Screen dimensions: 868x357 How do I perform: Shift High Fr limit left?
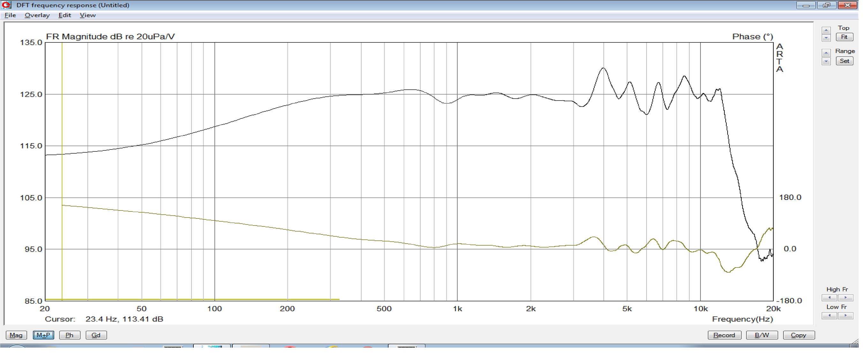[x=829, y=298]
